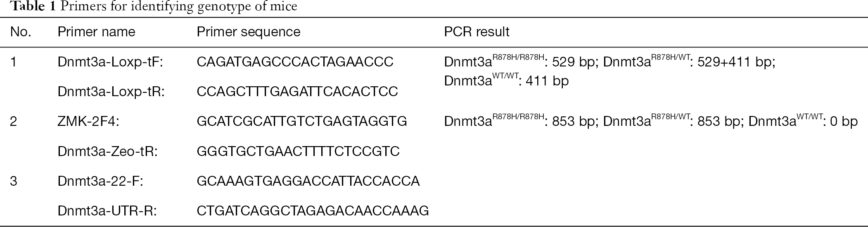Select the 'No.' column header
868x227 pixels.
point(21,32)
